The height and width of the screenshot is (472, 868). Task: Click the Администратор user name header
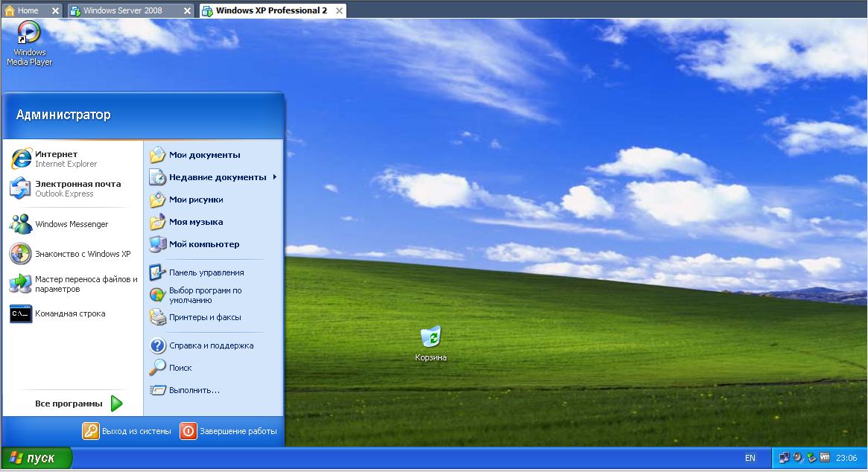[x=63, y=115]
